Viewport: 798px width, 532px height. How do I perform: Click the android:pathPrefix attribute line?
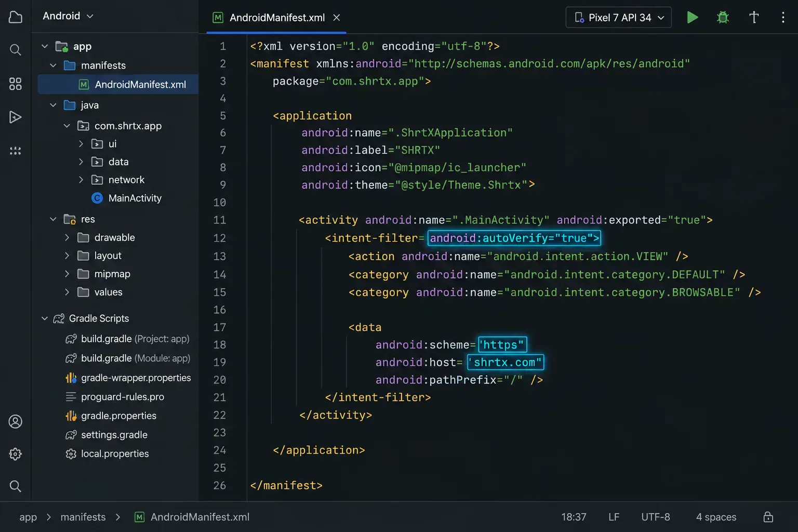pos(459,380)
